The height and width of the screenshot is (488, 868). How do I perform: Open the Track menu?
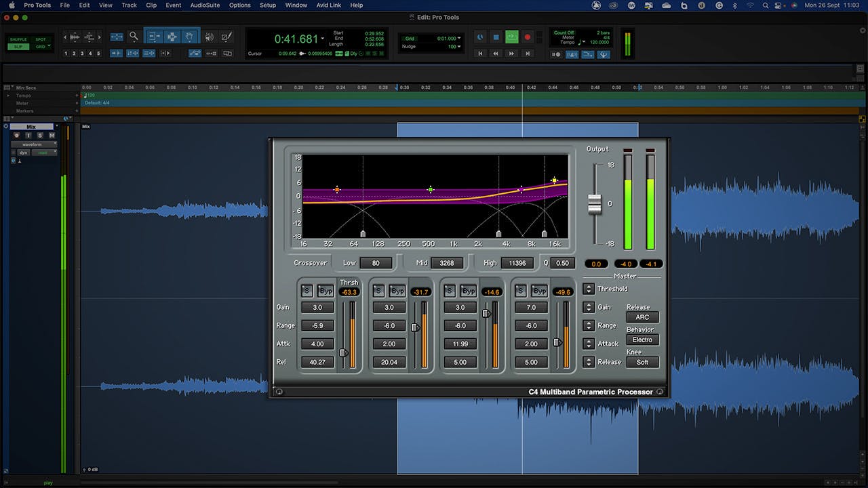129,5
